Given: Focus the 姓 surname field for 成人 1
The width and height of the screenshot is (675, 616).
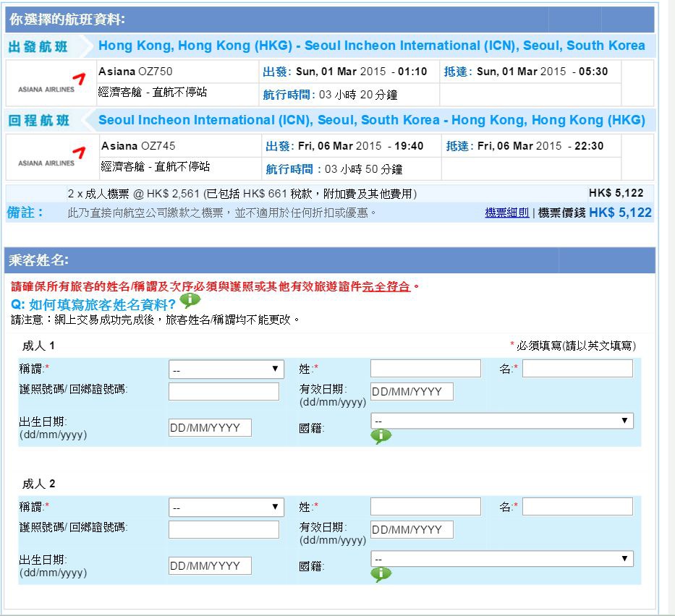Looking at the screenshot, I should [x=425, y=369].
